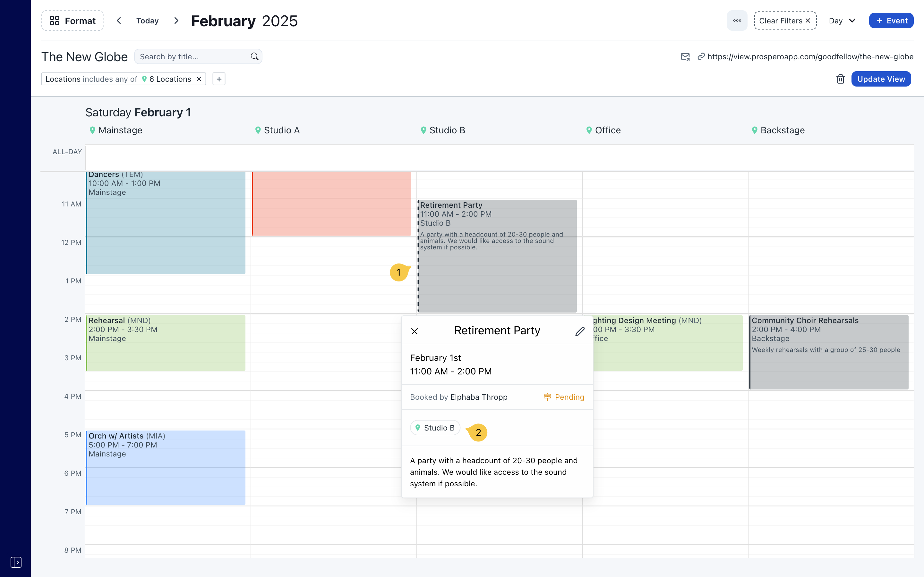924x577 pixels.
Task: Add a new filter with plus button
Action: coord(219,79)
